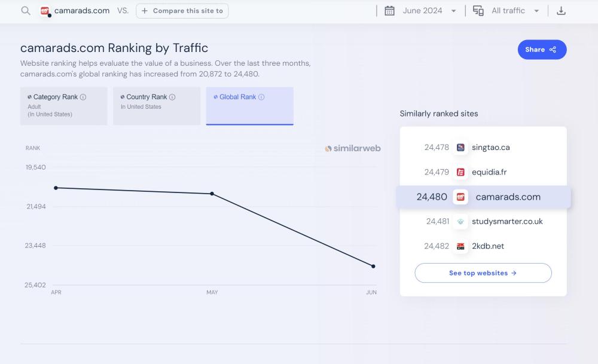
Task: Select the Country Rank tab
Action: coord(157,106)
